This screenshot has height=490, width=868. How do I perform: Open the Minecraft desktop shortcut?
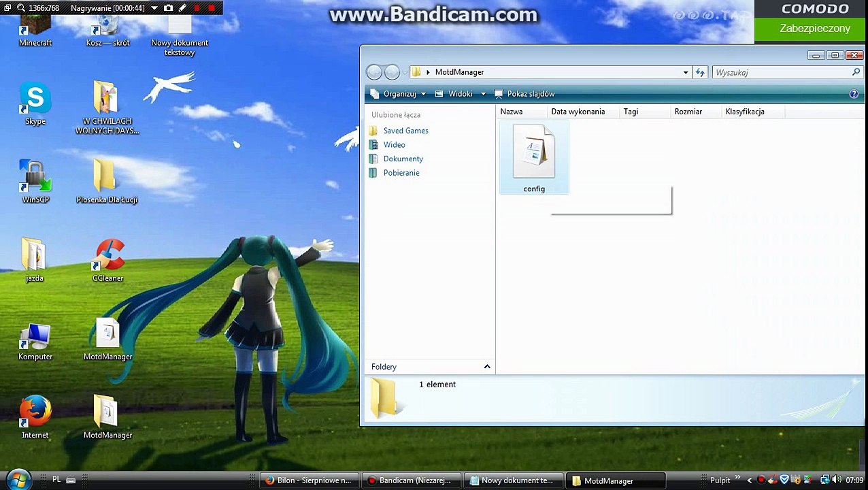pos(35,30)
